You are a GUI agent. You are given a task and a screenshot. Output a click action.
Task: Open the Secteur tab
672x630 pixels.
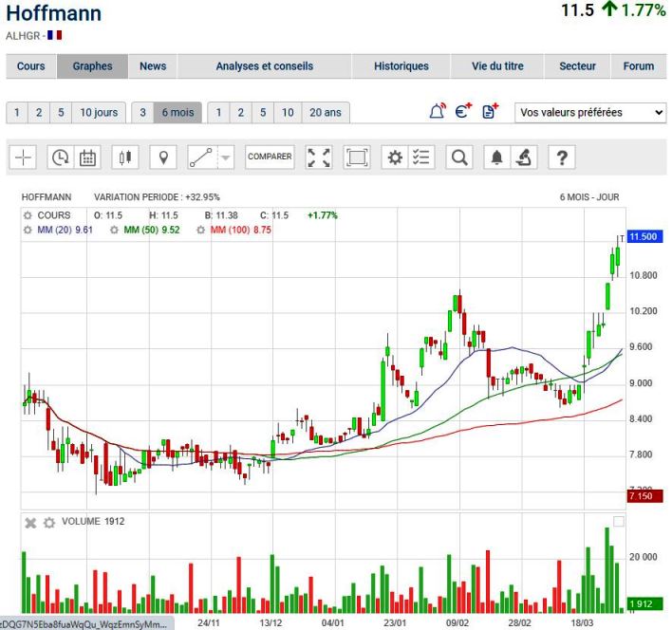577,66
